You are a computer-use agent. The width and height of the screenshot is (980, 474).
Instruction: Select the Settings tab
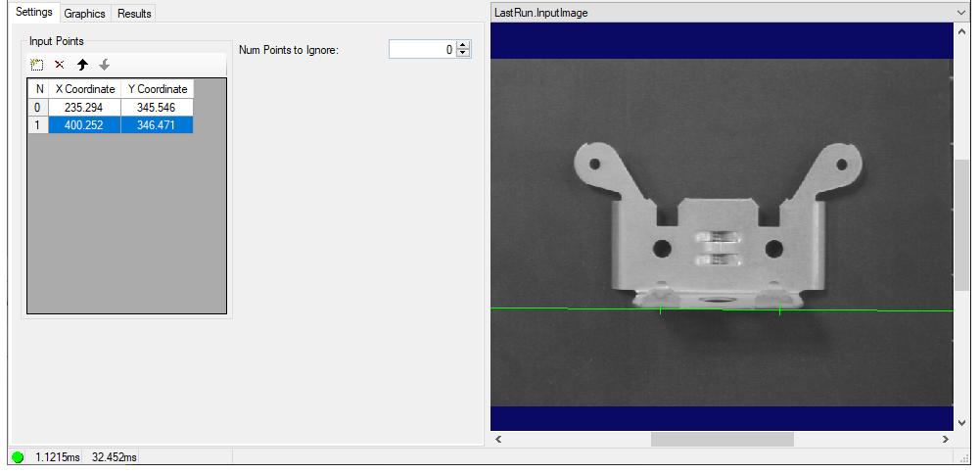pyautogui.click(x=33, y=14)
